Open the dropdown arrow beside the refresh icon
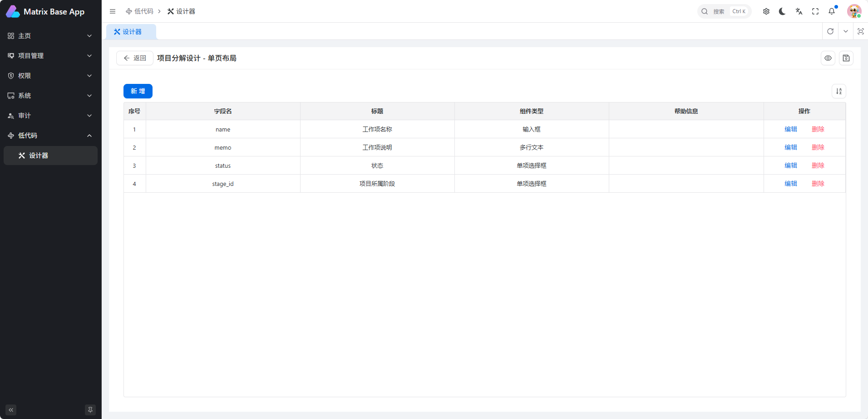Viewport: 868px width, 419px height. click(845, 31)
